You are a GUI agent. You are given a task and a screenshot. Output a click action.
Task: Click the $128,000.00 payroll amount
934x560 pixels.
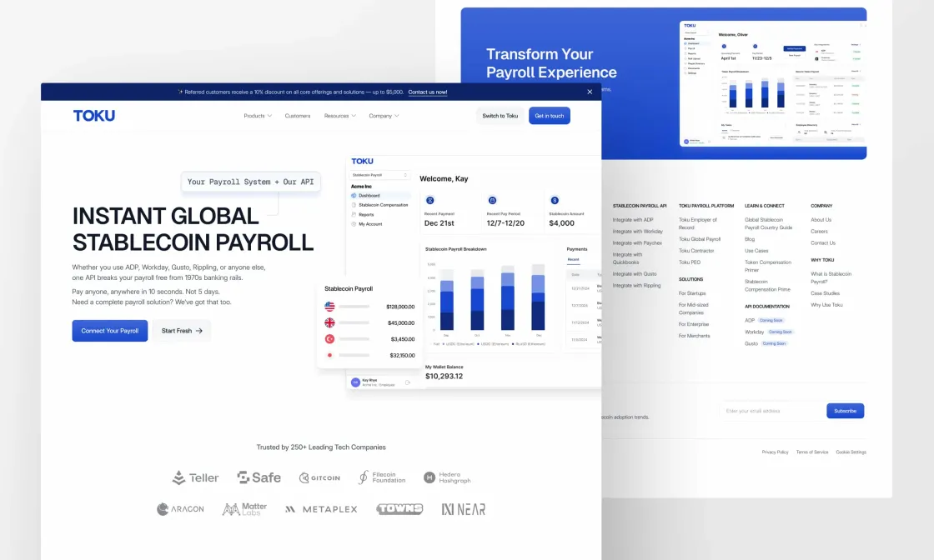tap(400, 307)
